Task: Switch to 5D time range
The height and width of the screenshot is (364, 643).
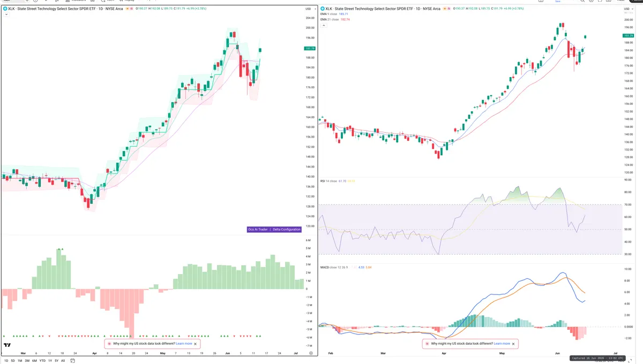Action: [13, 361]
